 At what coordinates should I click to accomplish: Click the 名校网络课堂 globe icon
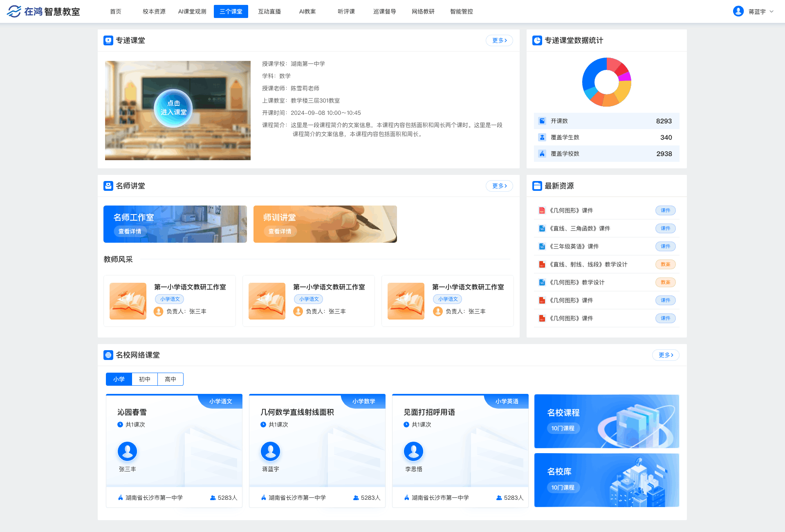(108, 355)
